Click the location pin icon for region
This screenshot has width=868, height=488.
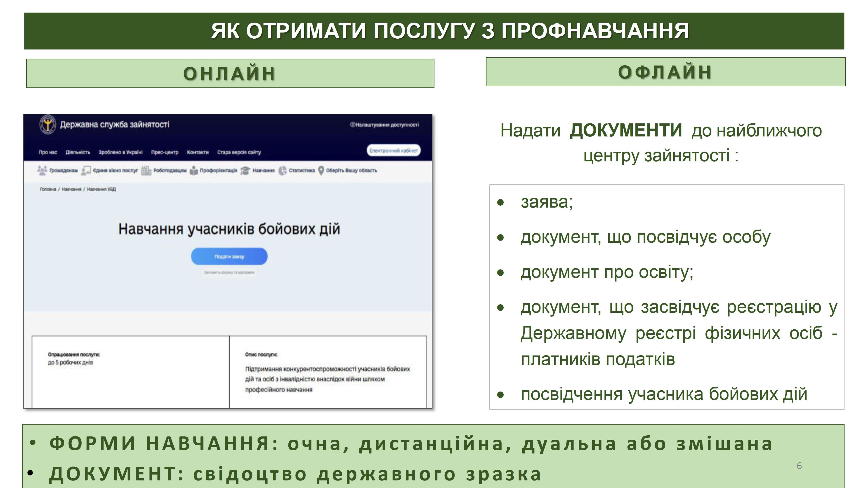[321, 170]
